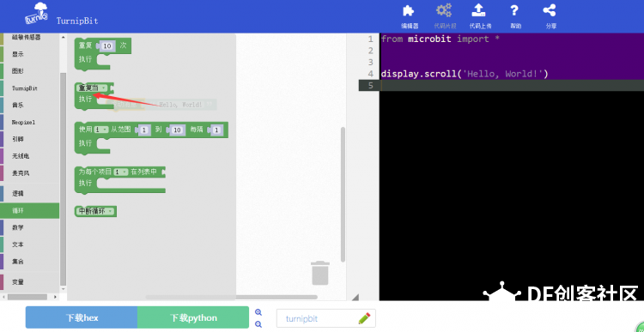Viewport: 644px width, 332px height.
Task: Open the 帮助 question-mark icon
Action: (x=514, y=10)
